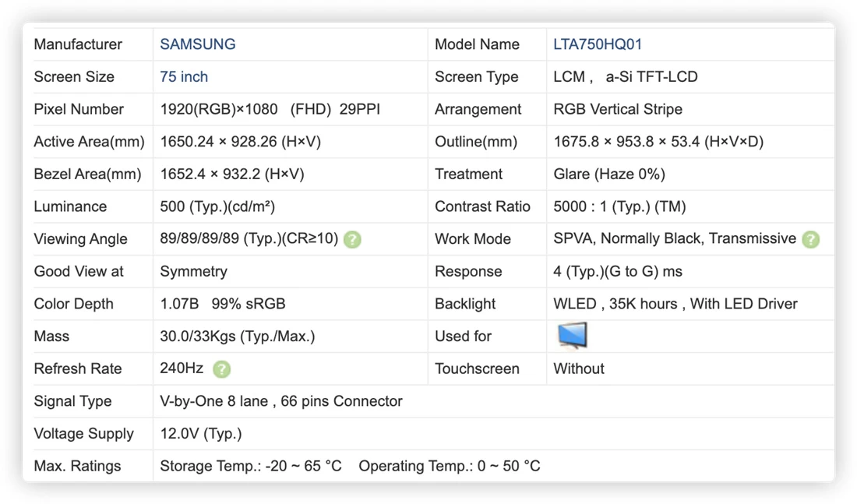
Task: Click the help icon beside Viewing Angle value
Action: [x=352, y=239]
